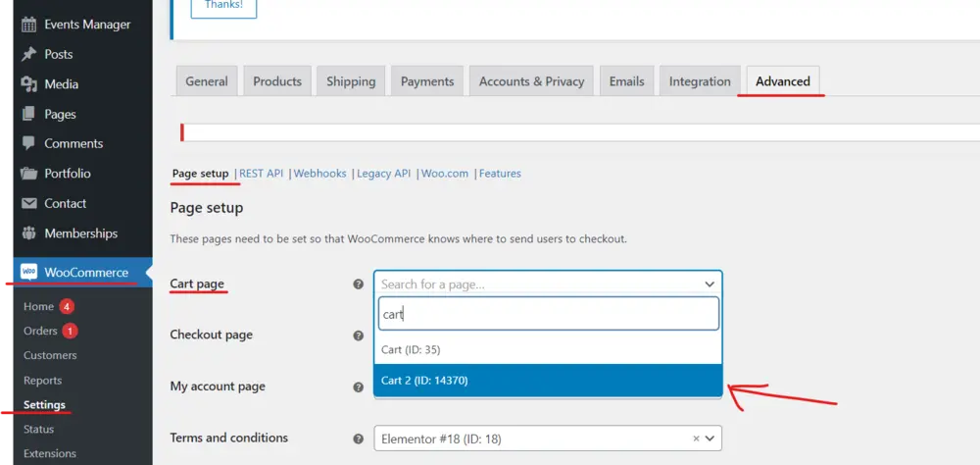This screenshot has height=465, width=980.
Task: Switch to the Emails tab
Action: click(x=627, y=81)
